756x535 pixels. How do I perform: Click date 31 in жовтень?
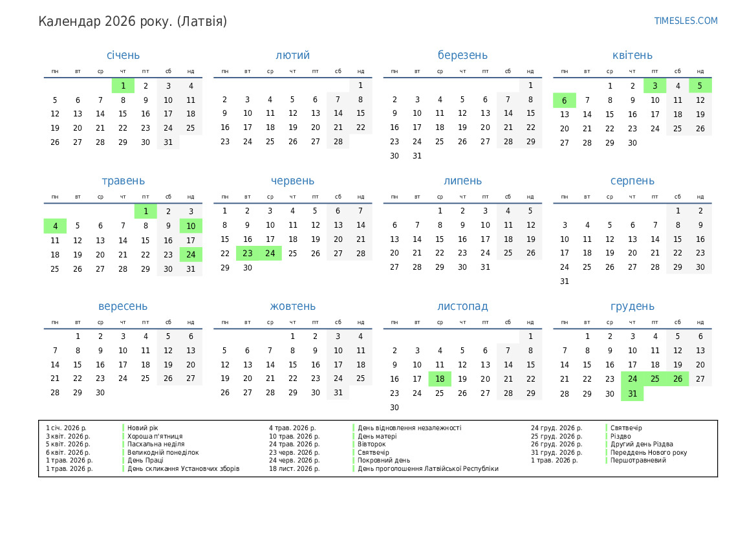click(338, 393)
